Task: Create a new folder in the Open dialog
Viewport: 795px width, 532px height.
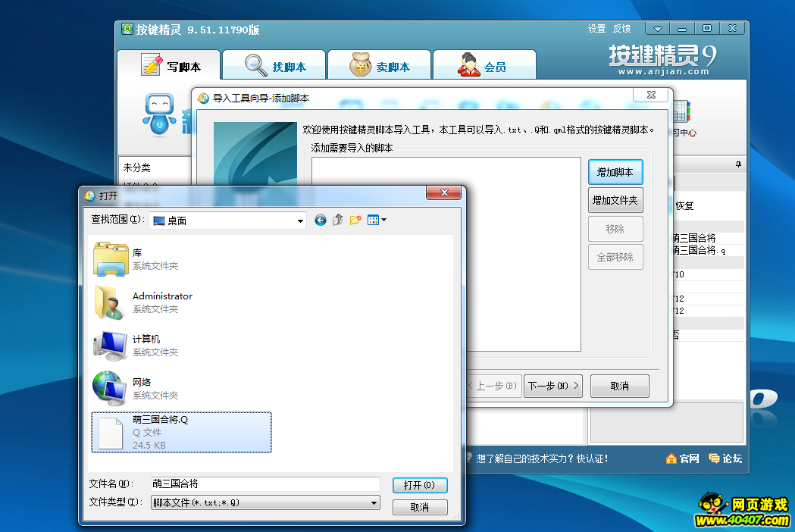Action: tap(355, 220)
